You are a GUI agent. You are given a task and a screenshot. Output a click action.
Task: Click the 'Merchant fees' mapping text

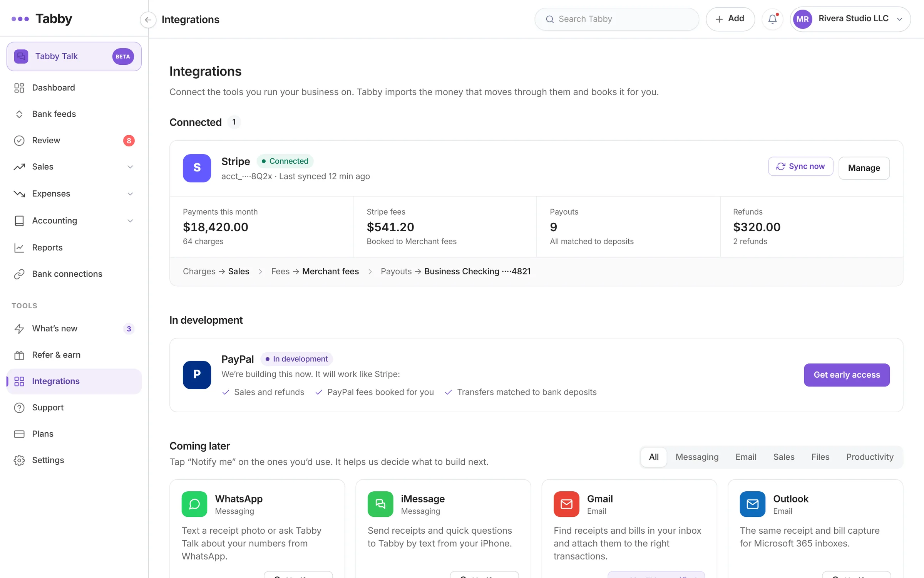330,271
